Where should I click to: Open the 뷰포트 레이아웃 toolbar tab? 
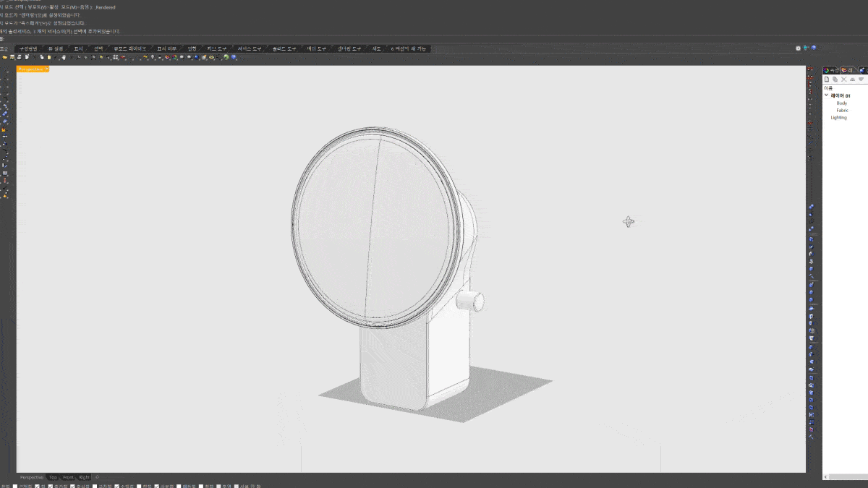tap(130, 48)
